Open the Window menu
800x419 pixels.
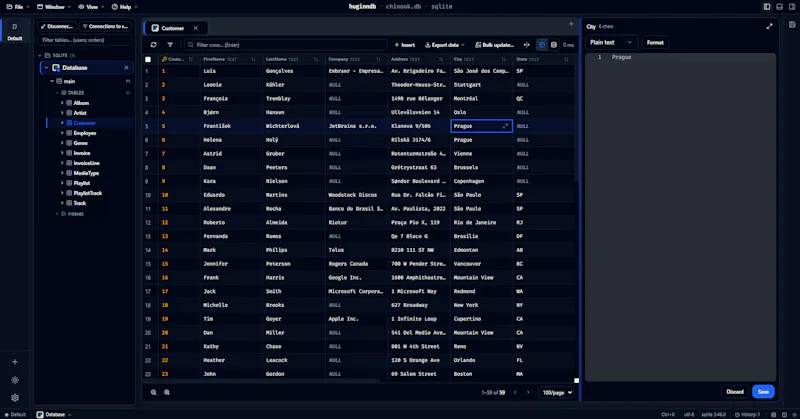click(54, 7)
